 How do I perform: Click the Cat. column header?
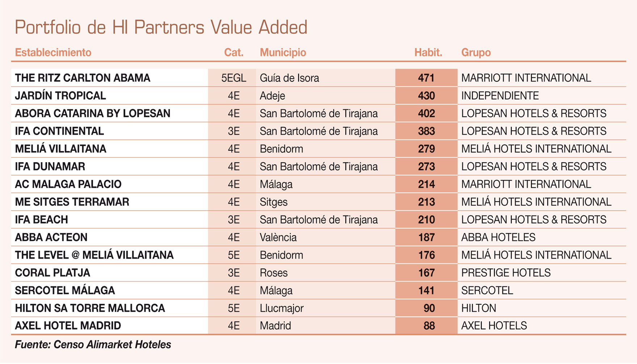[x=233, y=52]
